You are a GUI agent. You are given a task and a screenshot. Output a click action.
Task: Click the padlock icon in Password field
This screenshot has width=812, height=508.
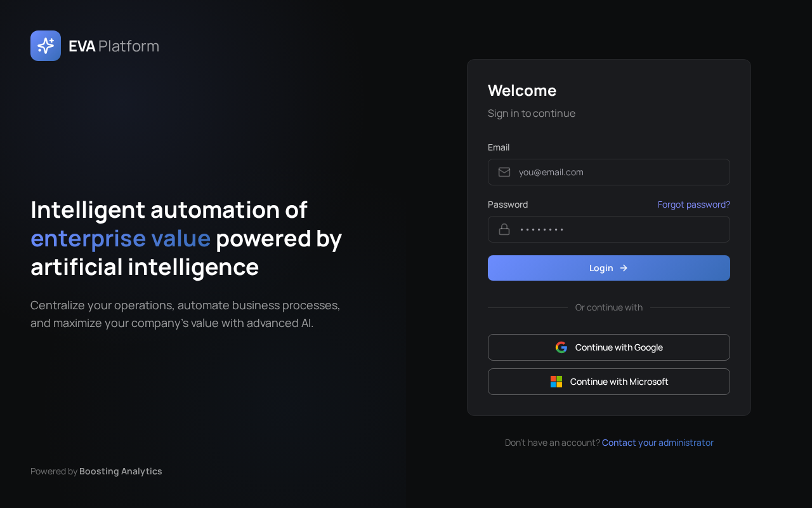coord(504,229)
